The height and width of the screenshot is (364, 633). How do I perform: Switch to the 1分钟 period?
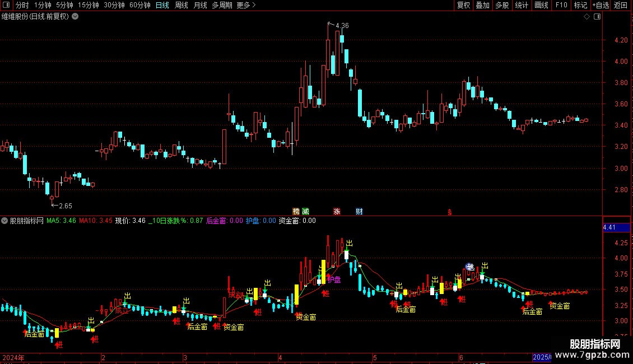pyautogui.click(x=43, y=5)
